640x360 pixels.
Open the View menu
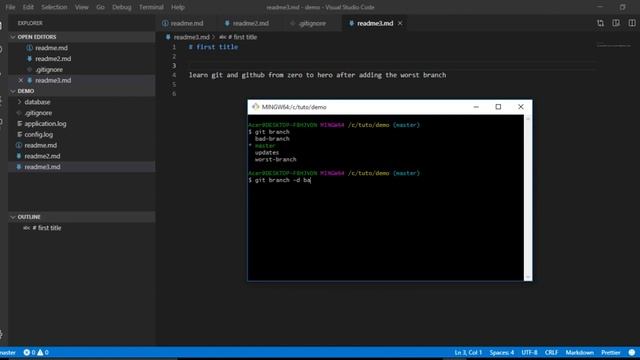(x=82, y=7)
